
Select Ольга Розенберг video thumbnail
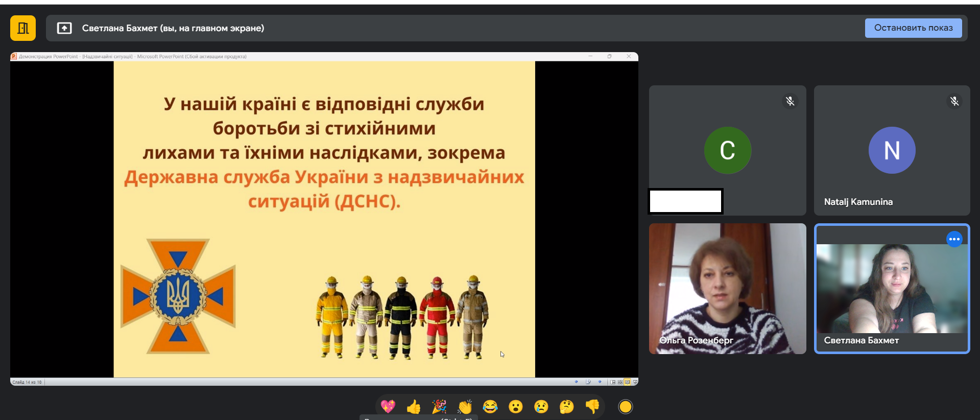click(x=727, y=289)
